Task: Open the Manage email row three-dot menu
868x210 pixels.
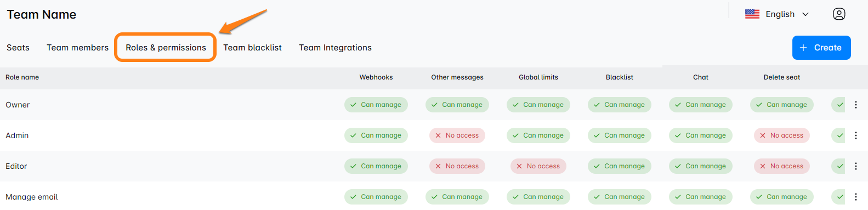Action: point(855,197)
